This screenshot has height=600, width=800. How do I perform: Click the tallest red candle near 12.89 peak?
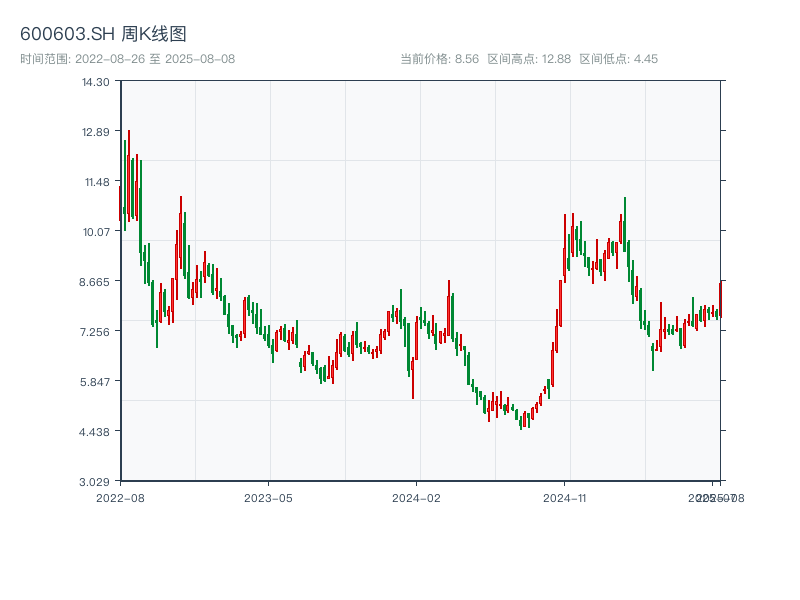click(129, 176)
